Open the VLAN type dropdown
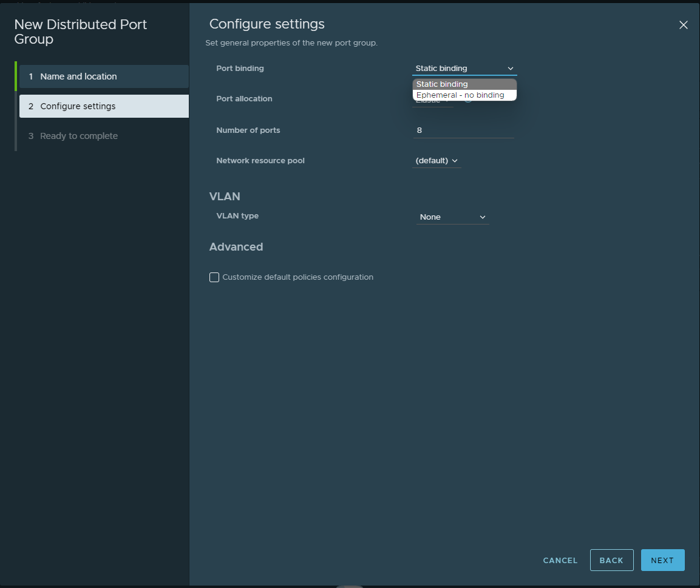700x588 pixels. (x=452, y=217)
